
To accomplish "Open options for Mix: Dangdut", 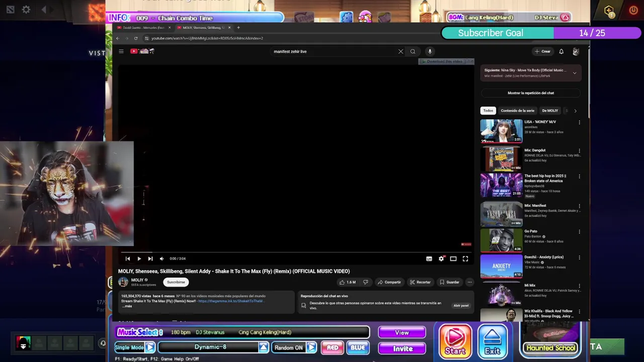I will pos(579,150).
